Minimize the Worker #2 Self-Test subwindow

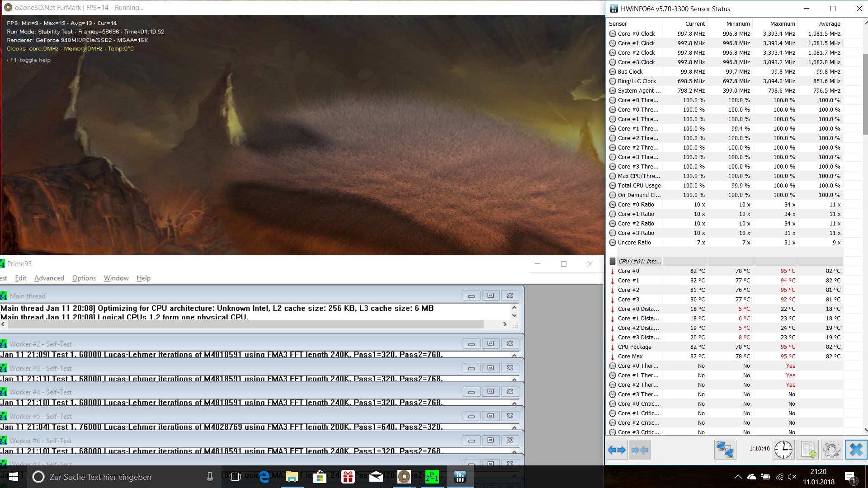[471, 344]
